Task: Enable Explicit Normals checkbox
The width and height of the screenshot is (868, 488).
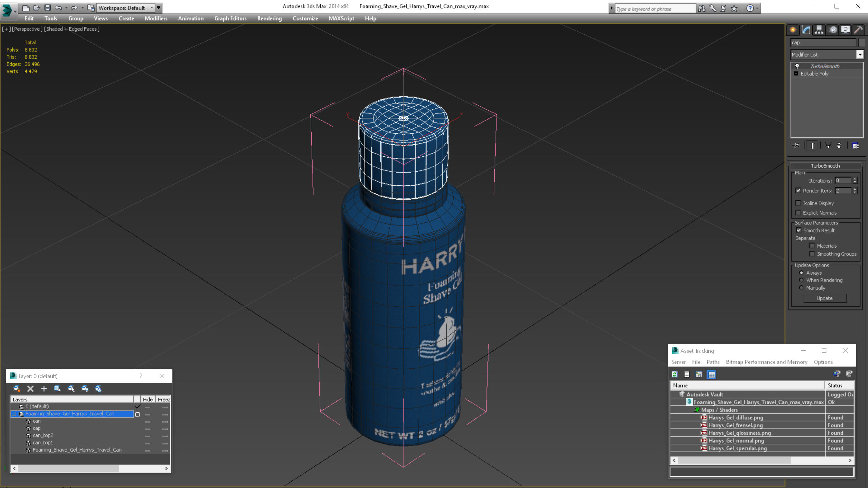Action: click(x=798, y=212)
